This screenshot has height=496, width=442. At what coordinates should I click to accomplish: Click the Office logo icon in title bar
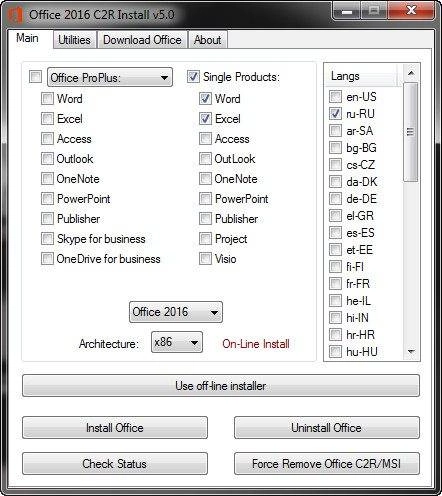pyautogui.click(x=15, y=15)
